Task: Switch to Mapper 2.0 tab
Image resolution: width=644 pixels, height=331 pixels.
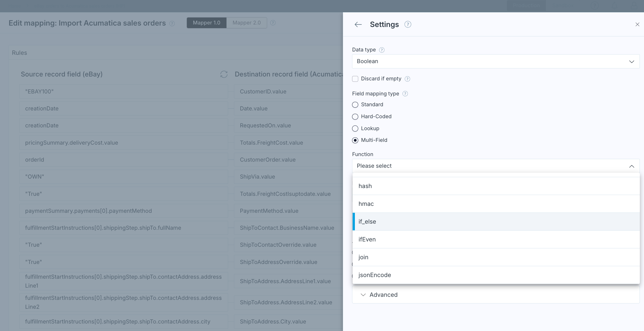Action: [x=247, y=23]
